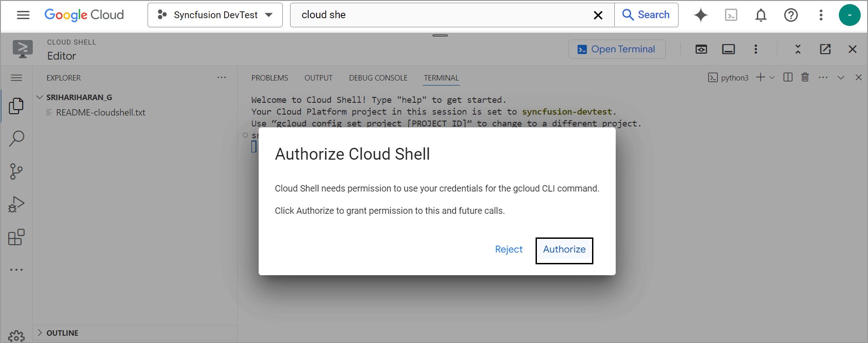Close the terminal panel
868x343 pixels.
pos(858,78)
